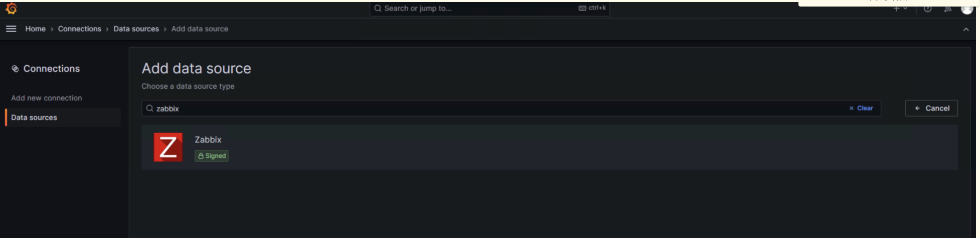This screenshot has height=238, width=980.
Task: Select Data sources in sidebar
Action: pyautogui.click(x=63, y=117)
